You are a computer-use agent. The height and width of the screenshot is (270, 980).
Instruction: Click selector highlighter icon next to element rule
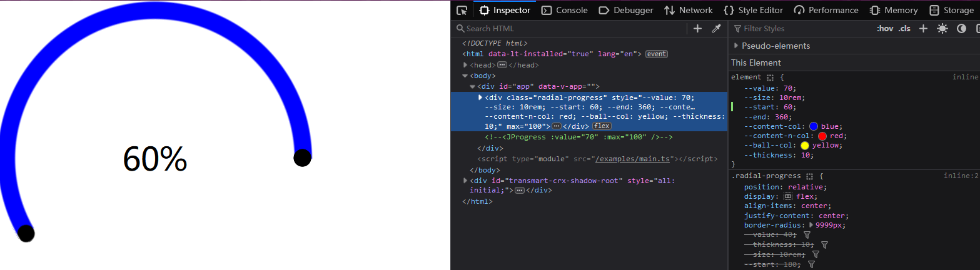click(x=770, y=77)
